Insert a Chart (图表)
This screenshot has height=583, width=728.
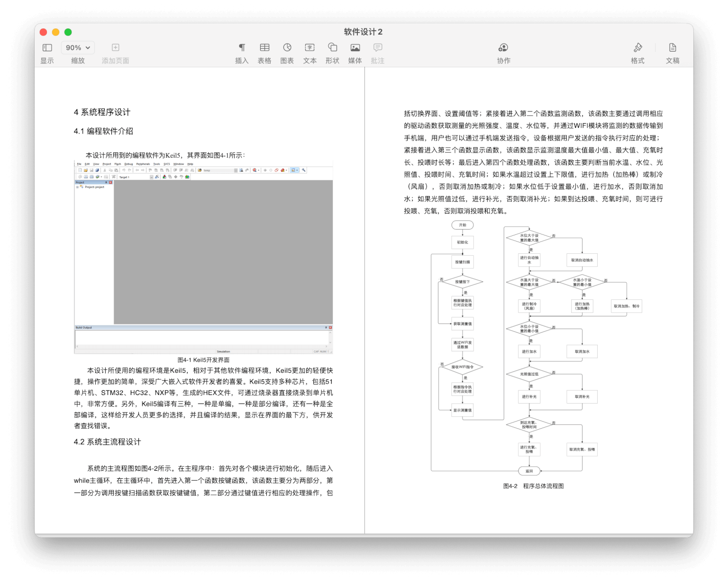click(287, 47)
